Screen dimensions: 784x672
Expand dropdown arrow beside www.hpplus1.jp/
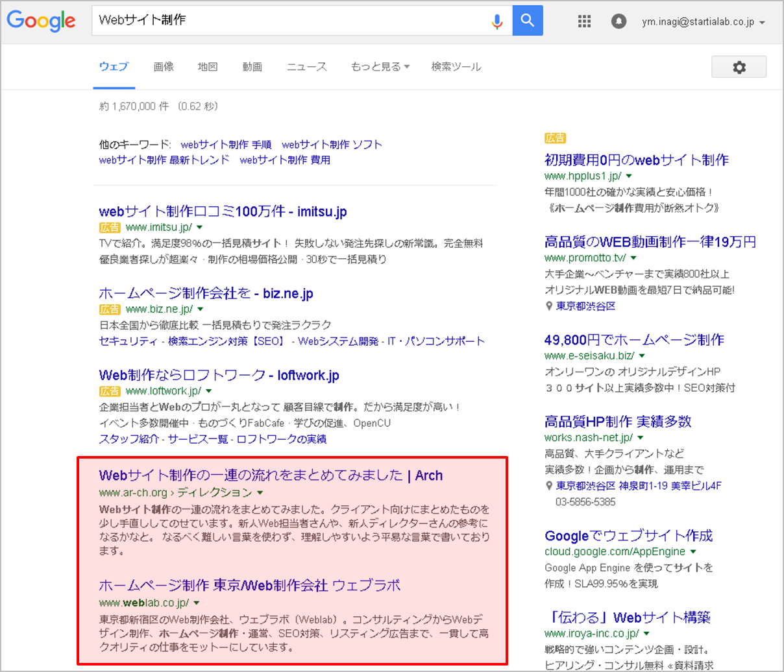click(629, 176)
